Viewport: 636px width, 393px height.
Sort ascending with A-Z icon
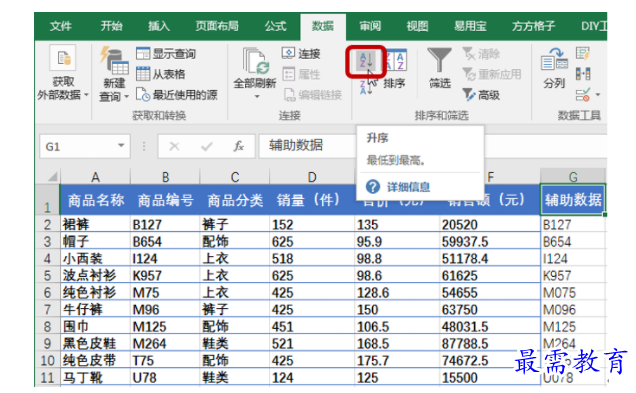pos(366,61)
